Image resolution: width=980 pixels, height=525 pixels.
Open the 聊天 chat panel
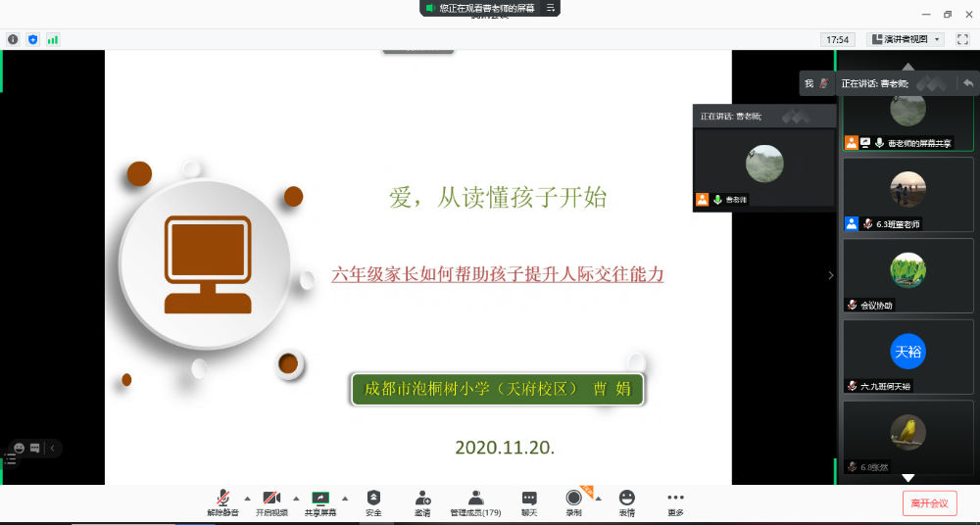[x=529, y=503]
